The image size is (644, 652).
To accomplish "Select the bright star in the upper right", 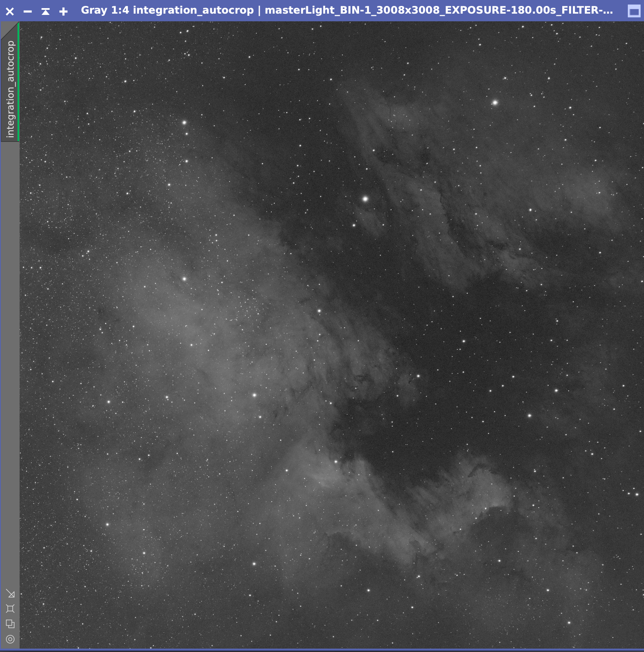I will pyautogui.click(x=495, y=102).
